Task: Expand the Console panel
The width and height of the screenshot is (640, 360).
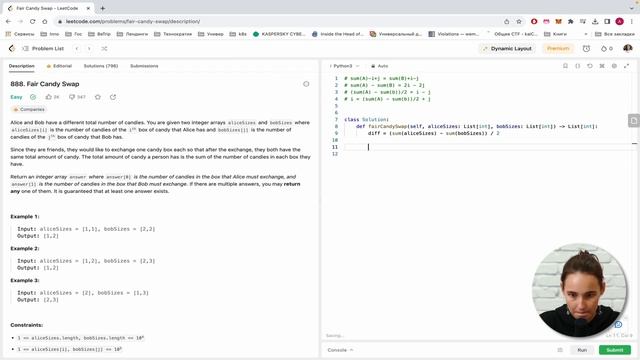Action: (x=340, y=350)
